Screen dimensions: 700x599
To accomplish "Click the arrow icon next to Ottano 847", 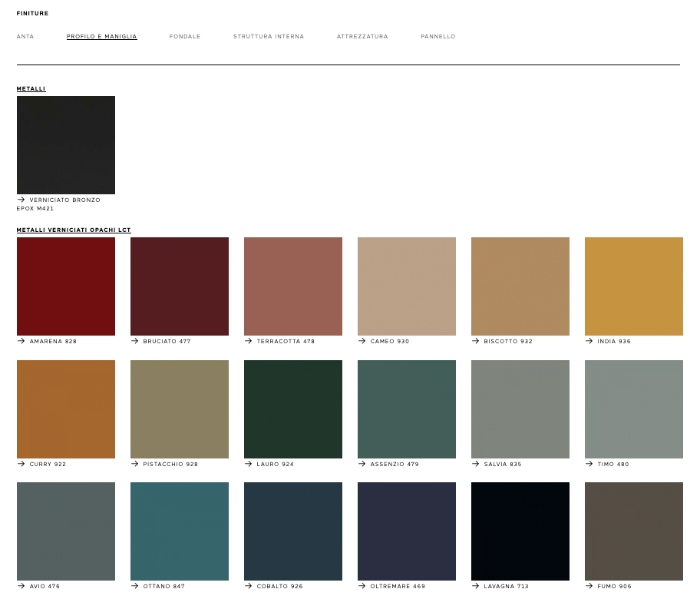I will 134,586.
